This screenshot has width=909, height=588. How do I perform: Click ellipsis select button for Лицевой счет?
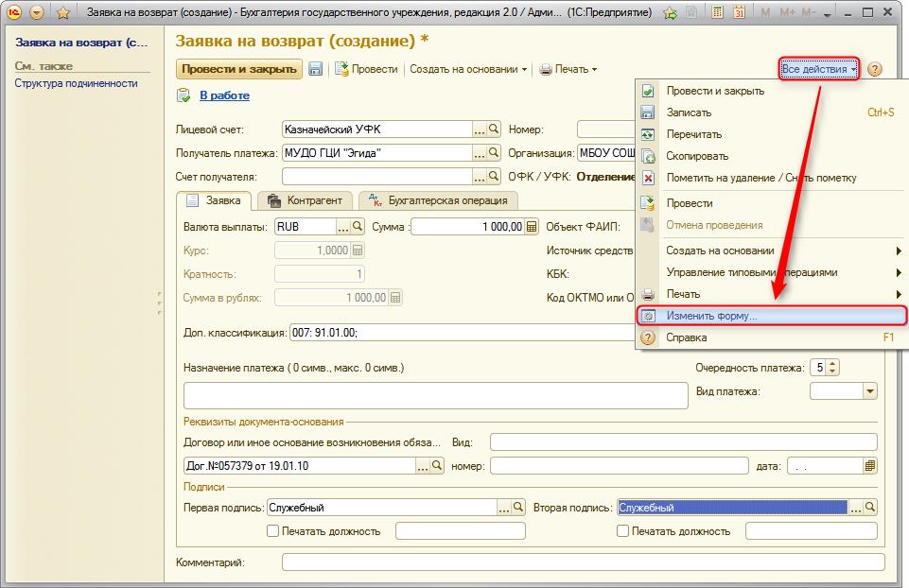coord(480,130)
